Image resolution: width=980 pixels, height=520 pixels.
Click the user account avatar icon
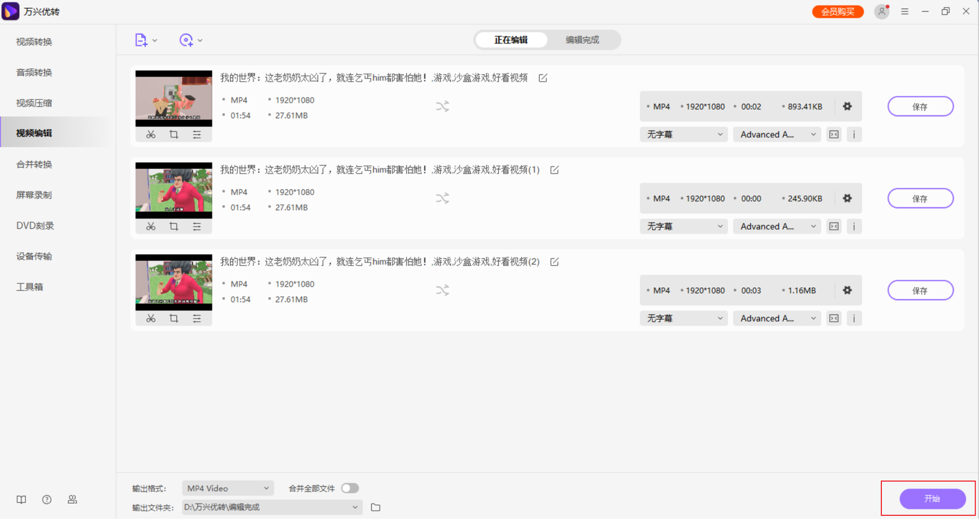pos(881,12)
